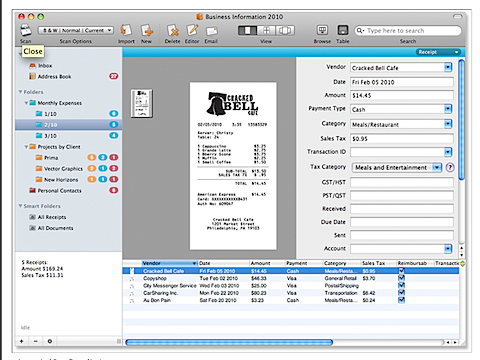Click the Delete toolbar icon
Screen dimensions: 480x360
click(x=173, y=30)
